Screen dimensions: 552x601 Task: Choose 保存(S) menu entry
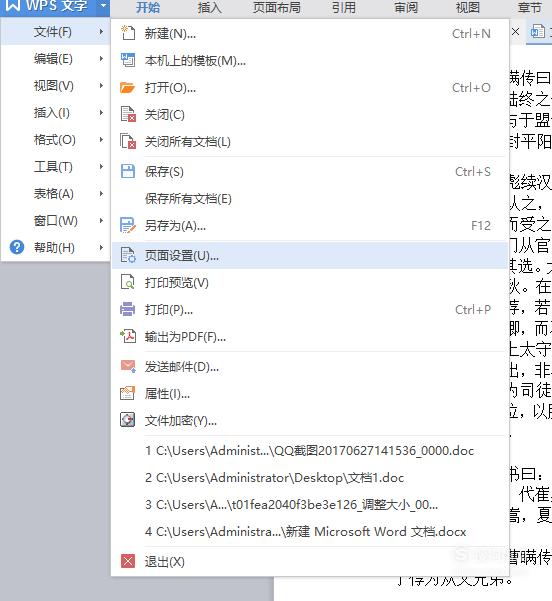[310, 171]
